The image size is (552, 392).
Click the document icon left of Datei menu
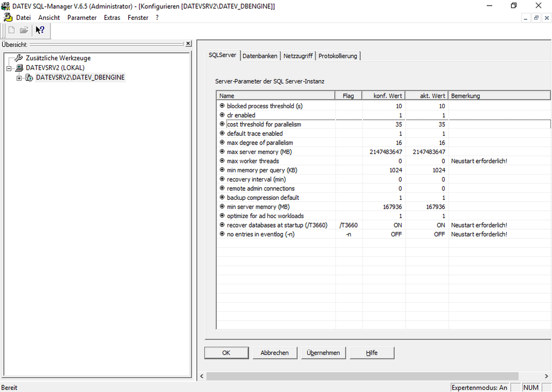point(8,17)
